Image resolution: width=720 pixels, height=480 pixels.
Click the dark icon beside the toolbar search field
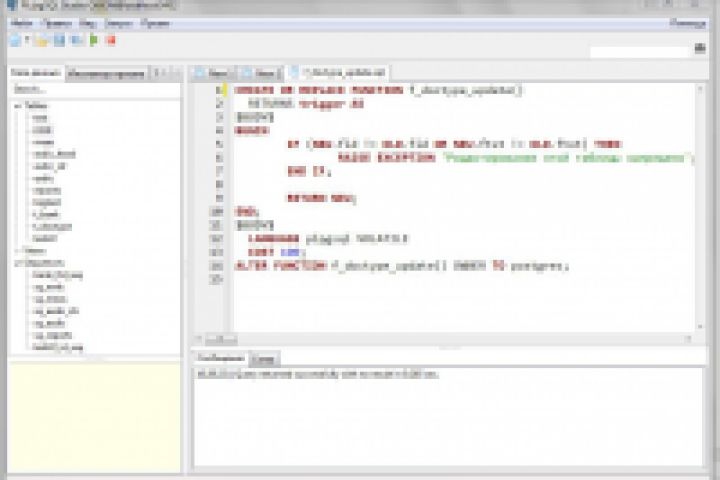point(700,48)
